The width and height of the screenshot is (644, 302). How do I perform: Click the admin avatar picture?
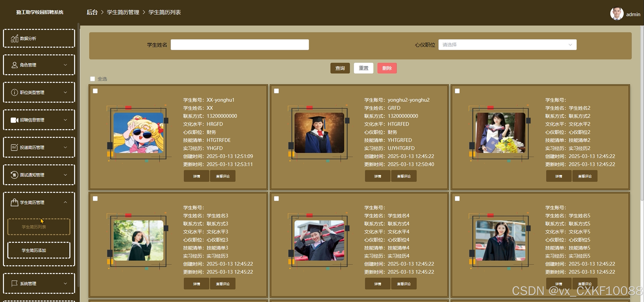617,13
